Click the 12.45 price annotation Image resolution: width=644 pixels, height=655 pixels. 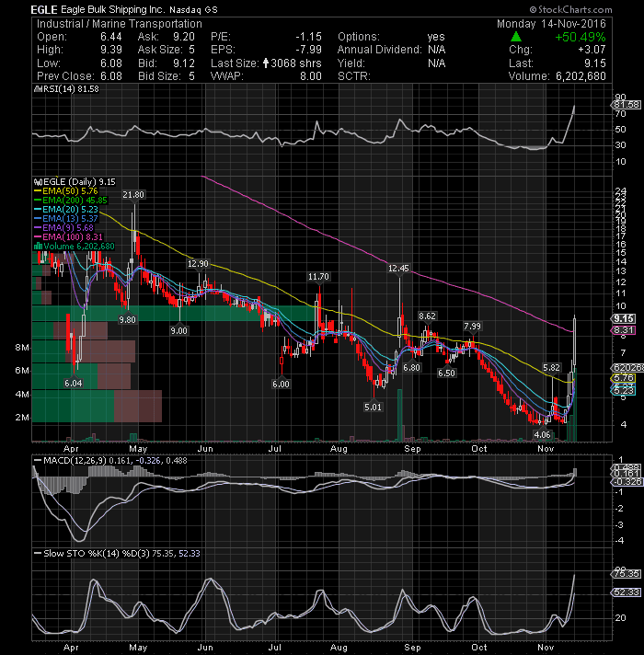coord(399,269)
